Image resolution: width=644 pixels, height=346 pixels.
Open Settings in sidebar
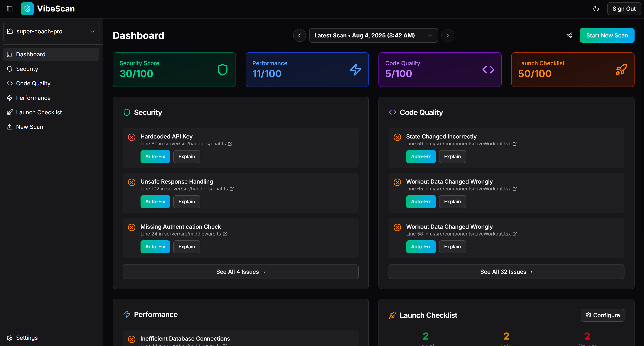tap(27, 338)
